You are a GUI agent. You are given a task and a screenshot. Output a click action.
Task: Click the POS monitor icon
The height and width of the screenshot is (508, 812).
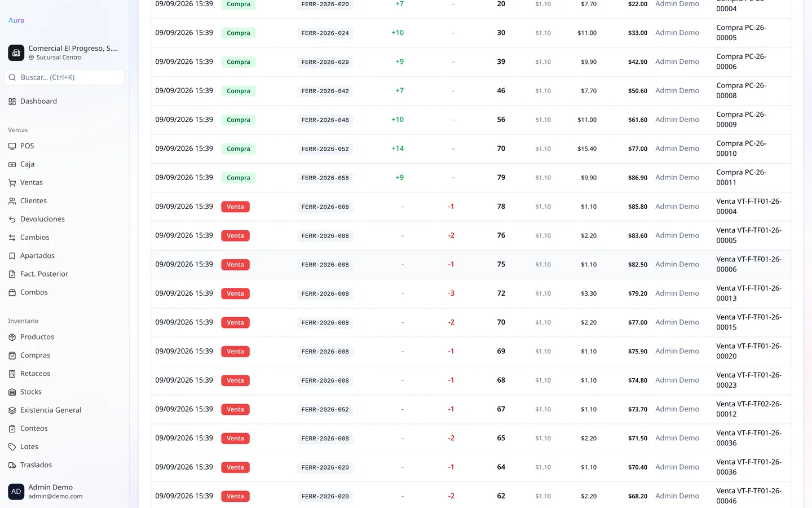click(12, 146)
